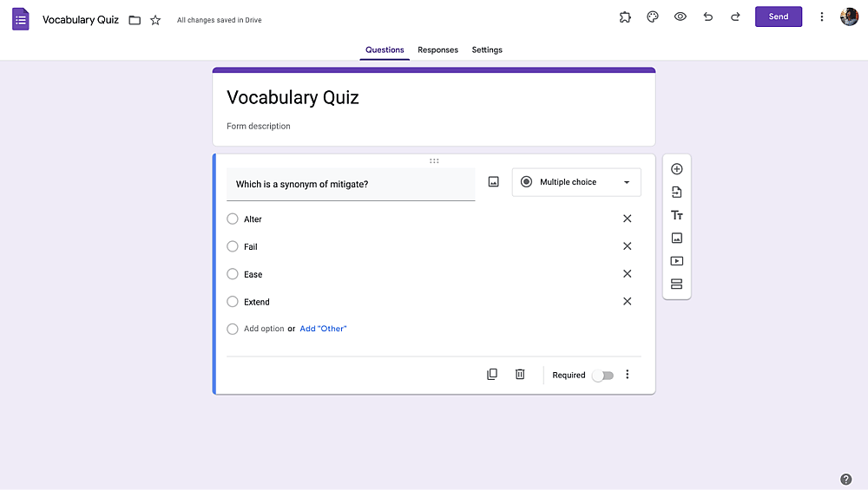Open the header three-dot More menu

pos(821,17)
